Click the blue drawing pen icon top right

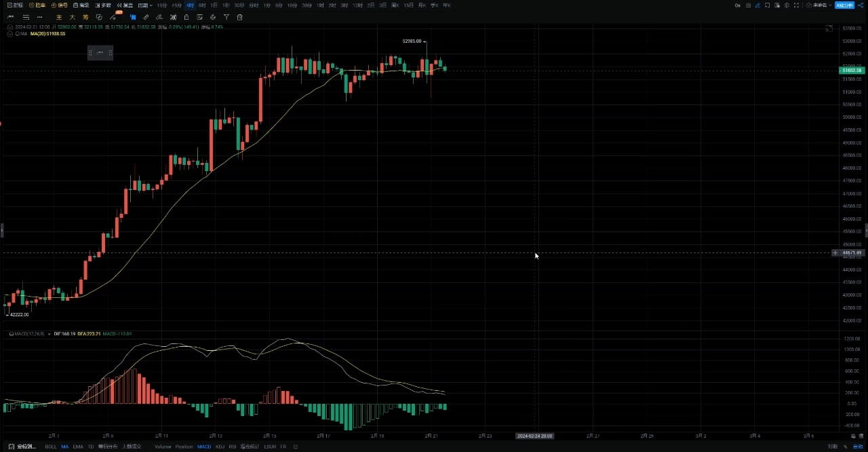pyautogui.click(x=757, y=5)
